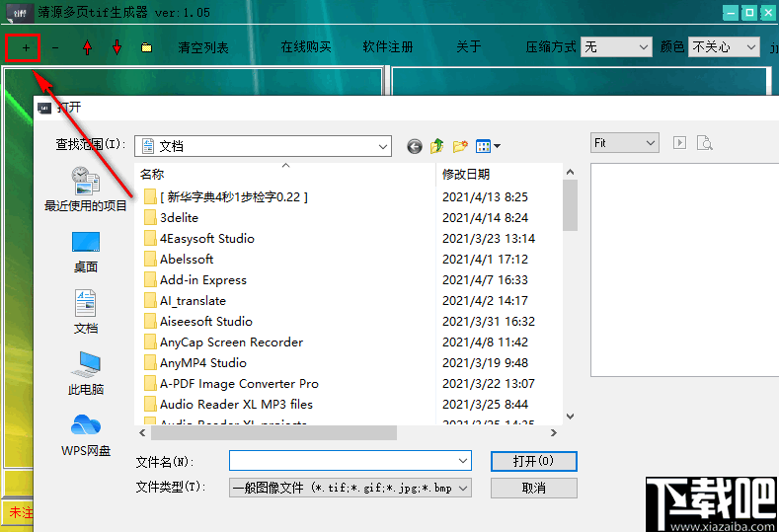The image size is (779, 532).
Task: Click the empty image preview pane
Action: (684, 270)
